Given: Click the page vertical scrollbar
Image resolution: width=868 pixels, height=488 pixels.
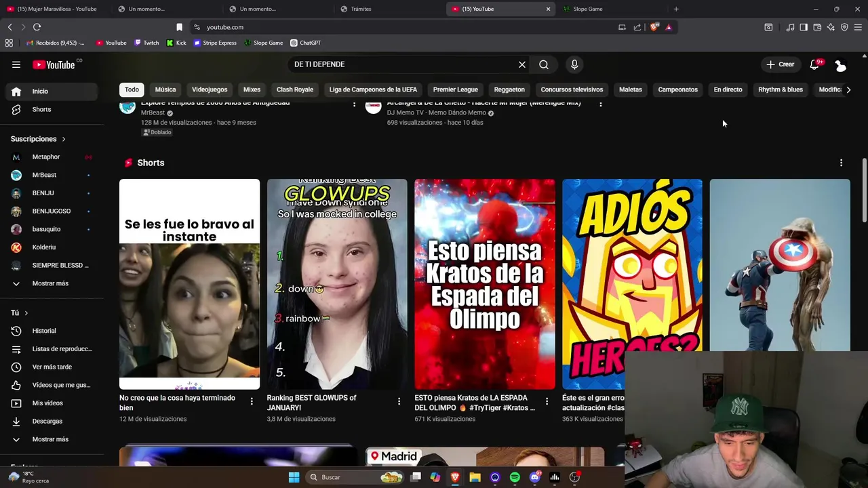Looking at the screenshot, I should tap(864, 190).
